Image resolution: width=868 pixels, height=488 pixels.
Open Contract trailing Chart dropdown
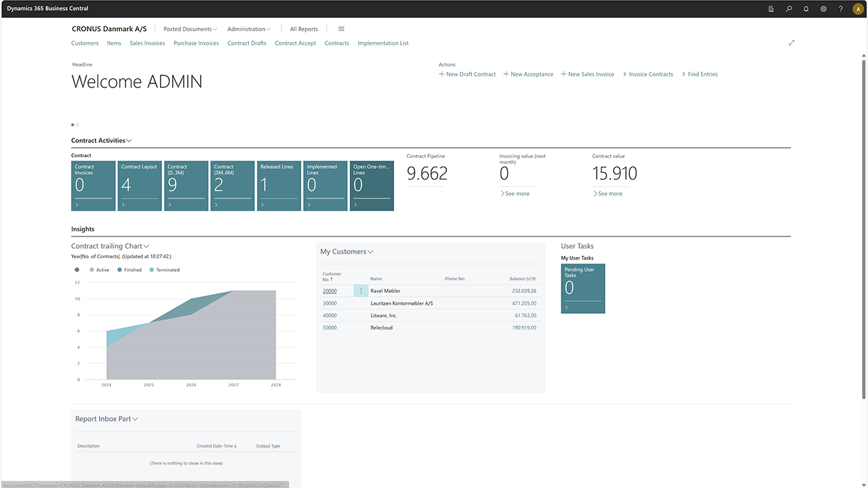[110, 246]
